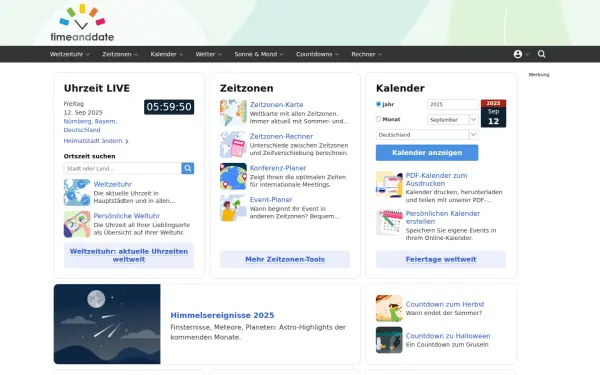Open the Zeitzonen-Karte link
Image resolution: width=600 pixels, height=375 pixels.
click(276, 105)
